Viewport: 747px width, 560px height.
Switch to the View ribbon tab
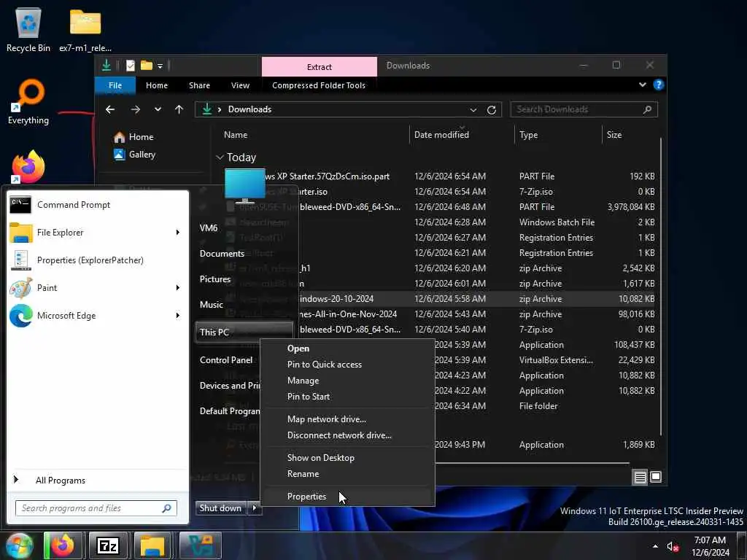point(240,85)
